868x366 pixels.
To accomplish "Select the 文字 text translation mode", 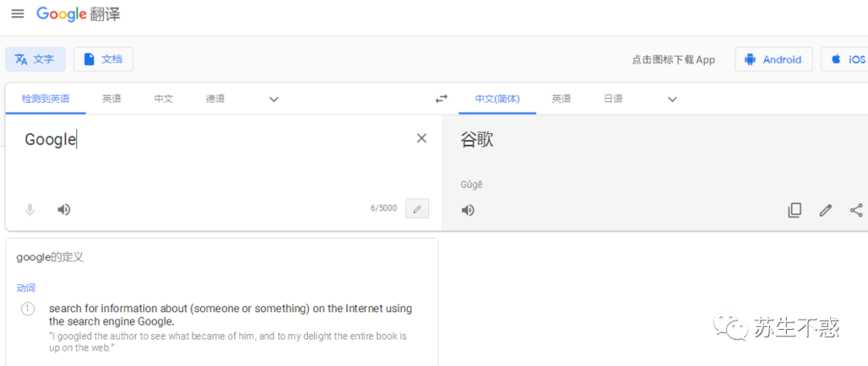I will [35, 59].
